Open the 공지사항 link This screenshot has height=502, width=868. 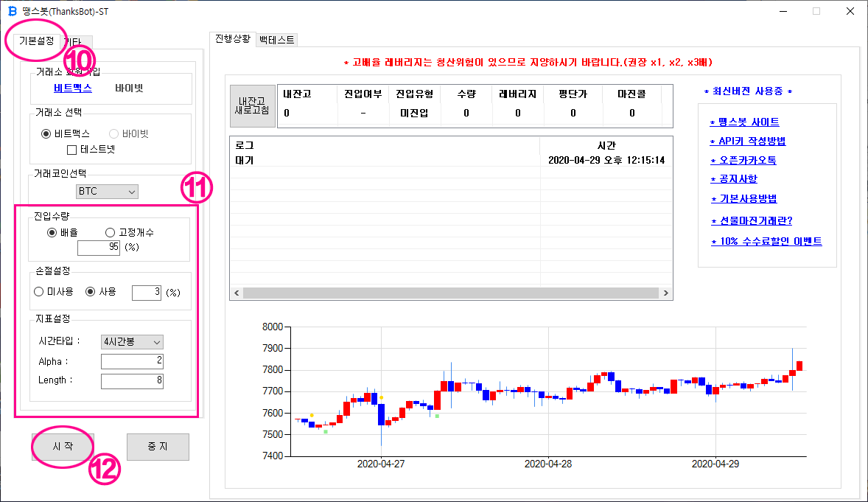[x=734, y=179]
